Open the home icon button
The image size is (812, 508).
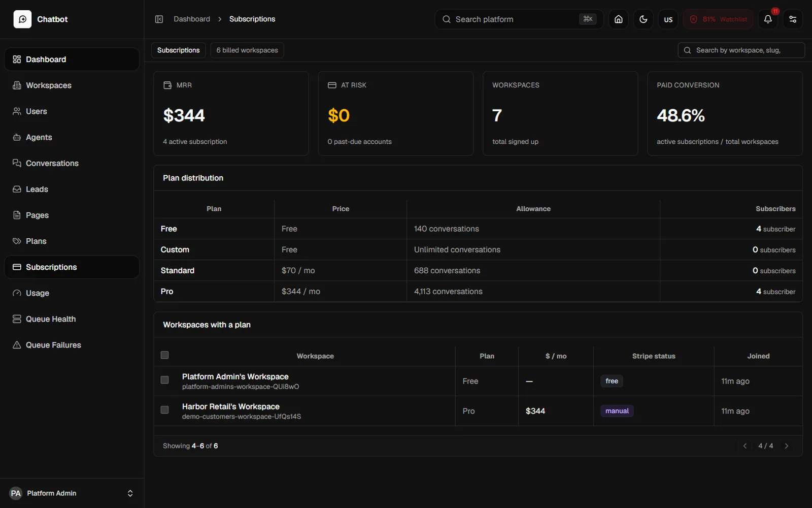pos(618,19)
